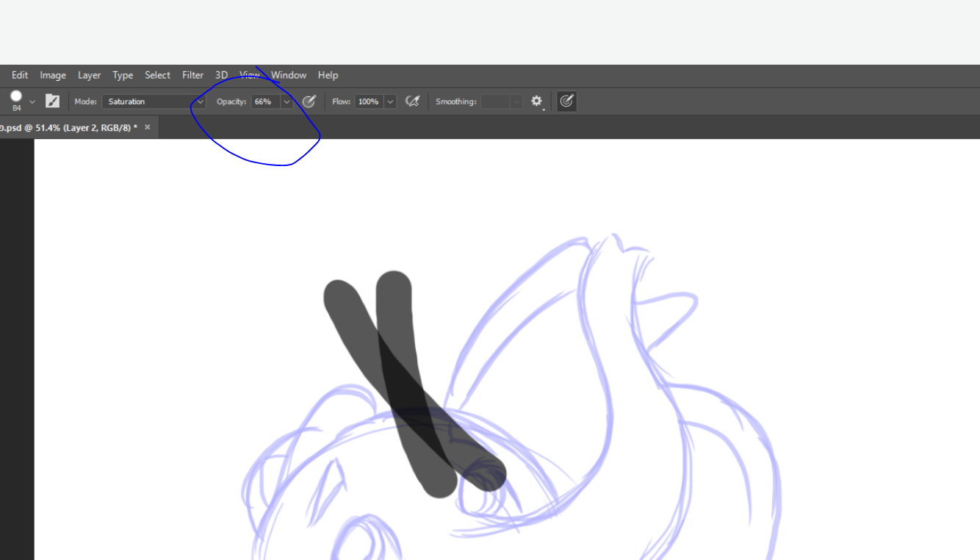The image size is (980, 560).
Task: Expand the brush preset picker arrow
Action: pyautogui.click(x=32, y=101)
